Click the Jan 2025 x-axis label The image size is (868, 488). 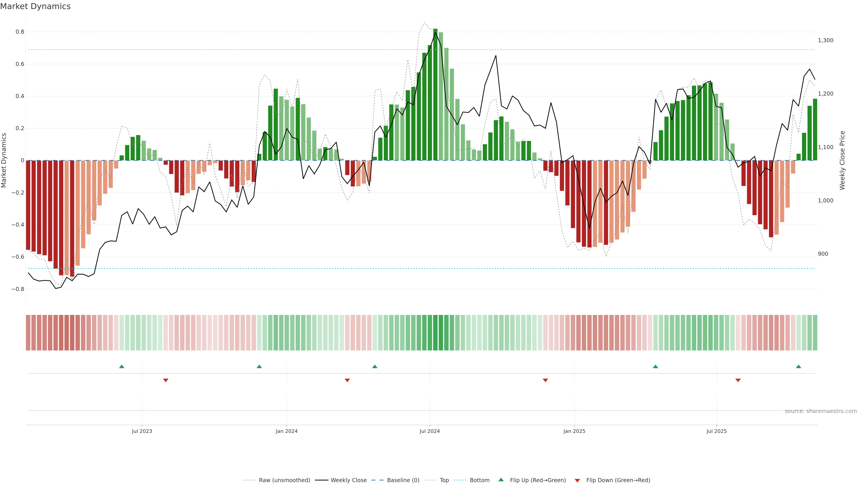click(574, 431)
